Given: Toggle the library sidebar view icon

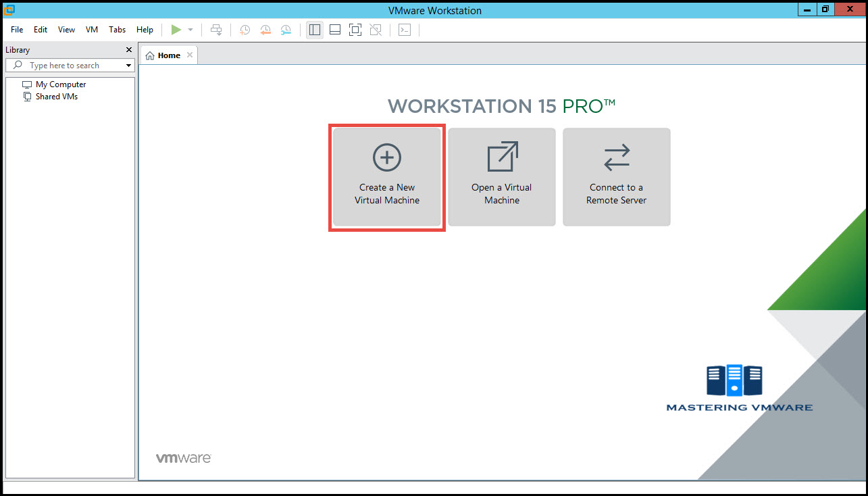Looking at the screenshot, I should pyautogui.click(x=315, y=30).
